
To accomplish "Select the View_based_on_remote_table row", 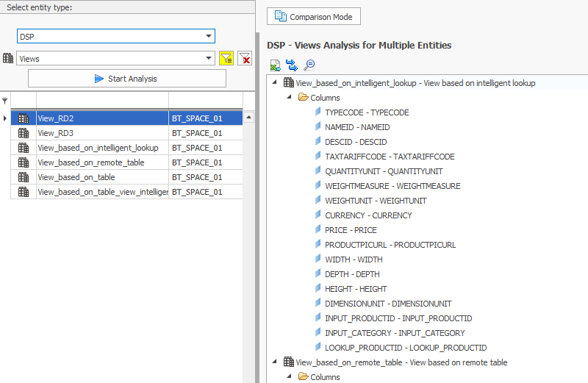I will 90,162.
